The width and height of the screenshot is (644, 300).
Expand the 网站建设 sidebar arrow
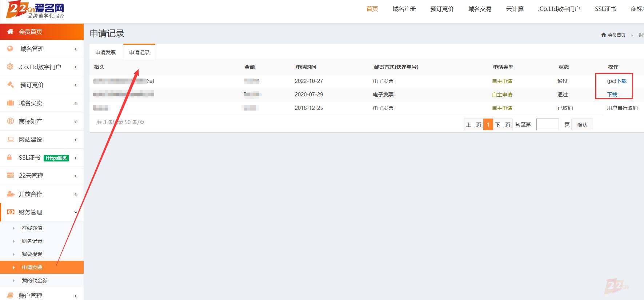click(76, 140)
